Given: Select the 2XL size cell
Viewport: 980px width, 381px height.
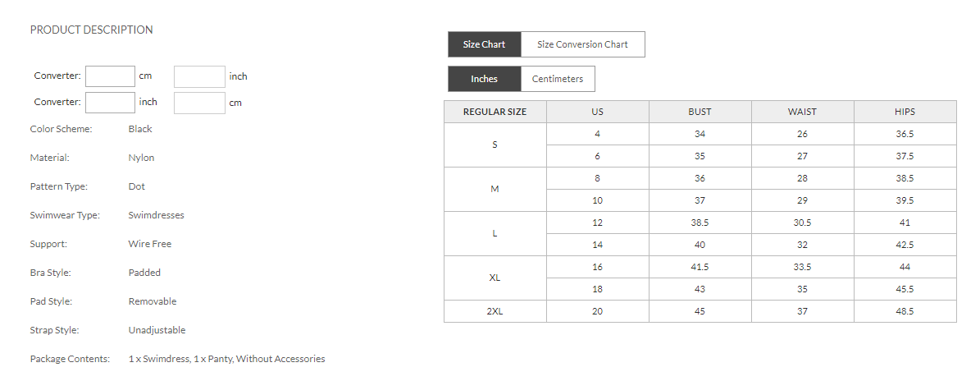Looking at the screenshot, I should tap(495, 311).
